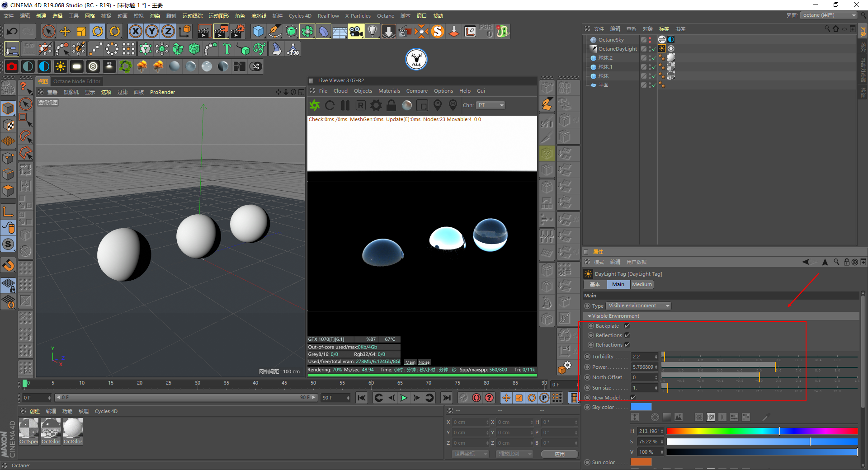
Task: Switch to the Medium tab
Action: (x=642, y=284)
